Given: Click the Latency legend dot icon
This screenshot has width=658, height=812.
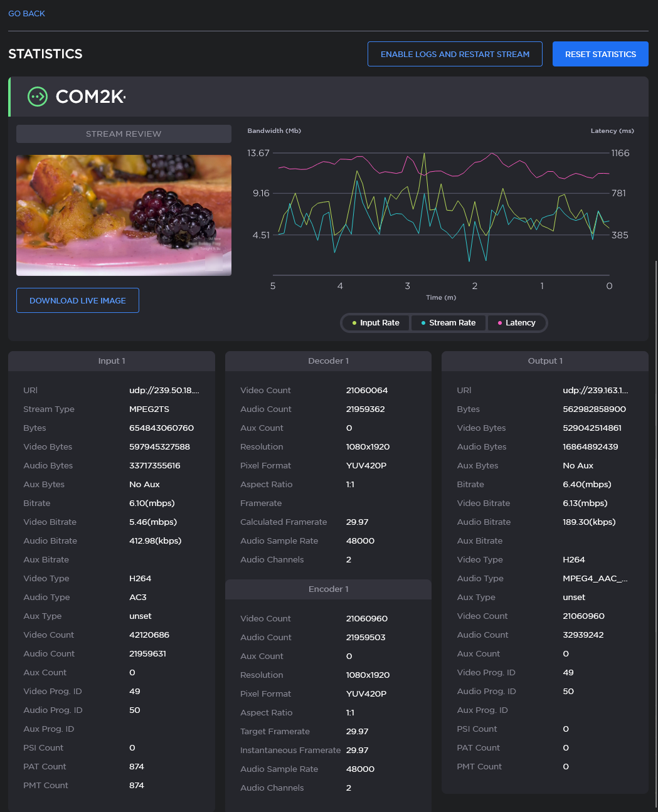Looking at the screenshot, I should tap(500, 322).
